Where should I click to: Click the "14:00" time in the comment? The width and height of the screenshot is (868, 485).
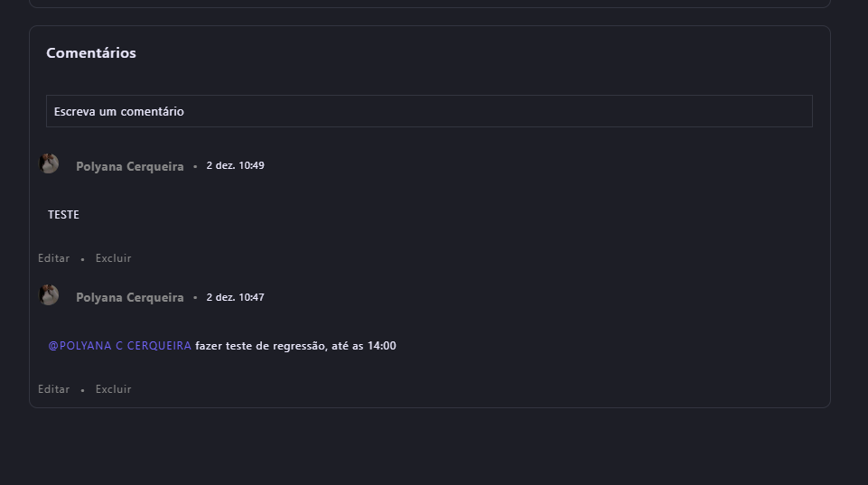pos(381,346)
